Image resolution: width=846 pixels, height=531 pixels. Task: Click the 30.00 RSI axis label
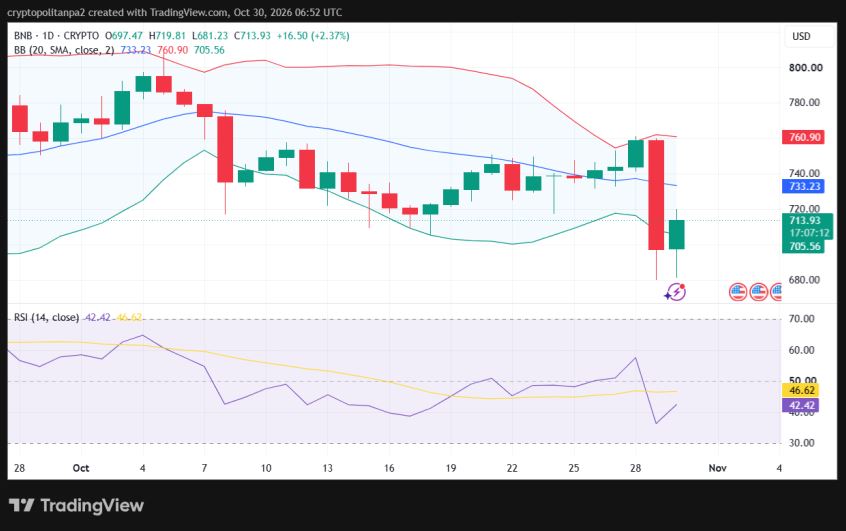coord(801,442)
